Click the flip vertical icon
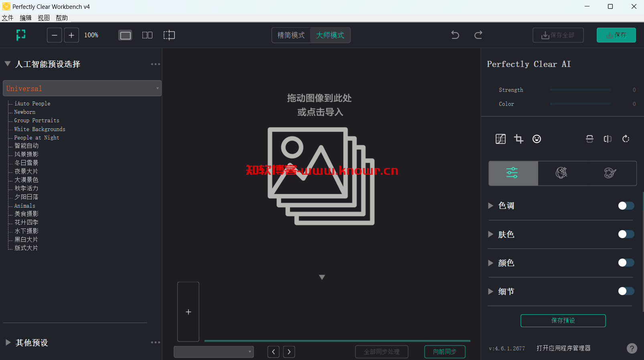 point(589,139)
